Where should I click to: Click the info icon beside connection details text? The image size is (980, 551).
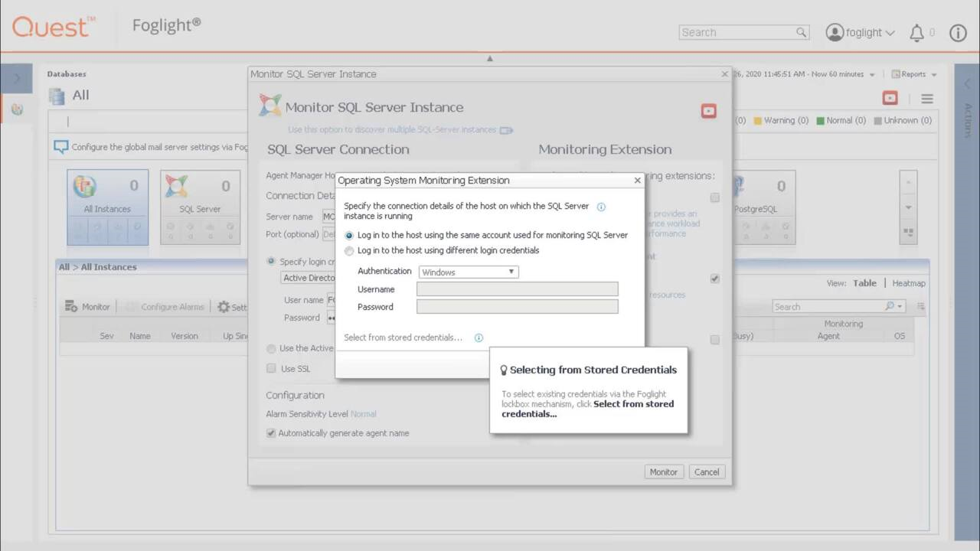point(601,207)
